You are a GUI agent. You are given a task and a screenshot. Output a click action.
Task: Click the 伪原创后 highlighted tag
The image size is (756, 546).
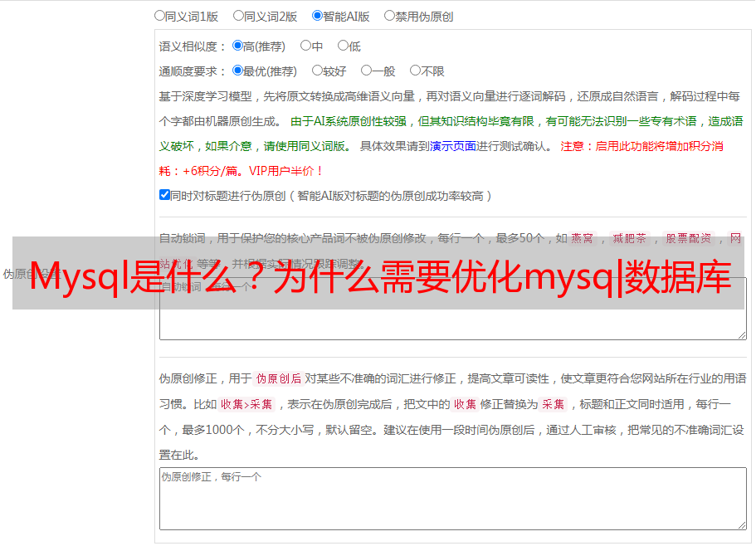click(x=279, y=378)
